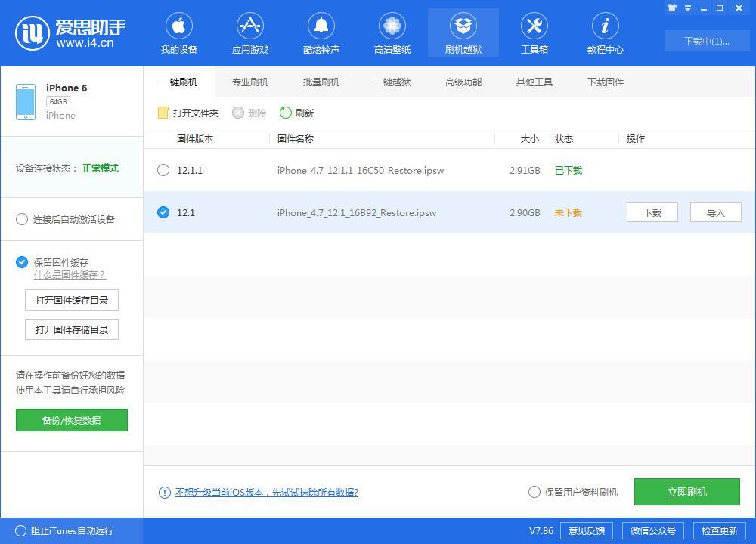Viewport: 756px width, 544px height.
Task: Click the info icon beside the erase-data link
Action: click(164, 493)
